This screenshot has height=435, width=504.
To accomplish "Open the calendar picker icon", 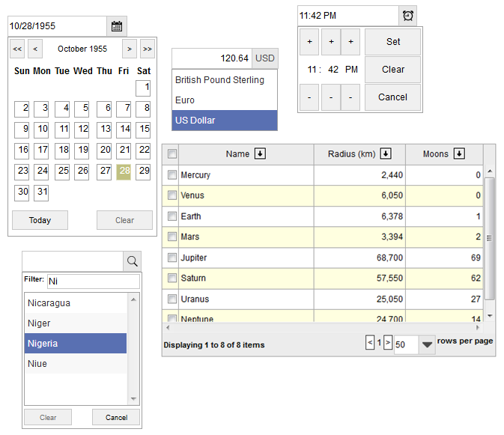I will click(x=117, y=26).
